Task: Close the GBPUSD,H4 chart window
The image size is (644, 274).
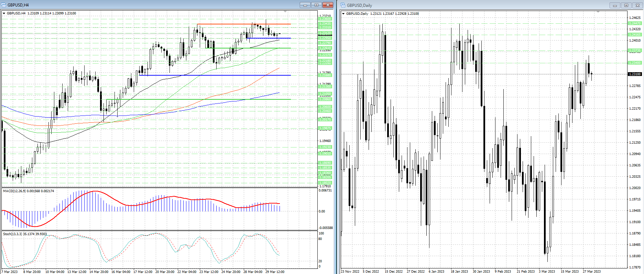Action: click(x=328, y=5)
